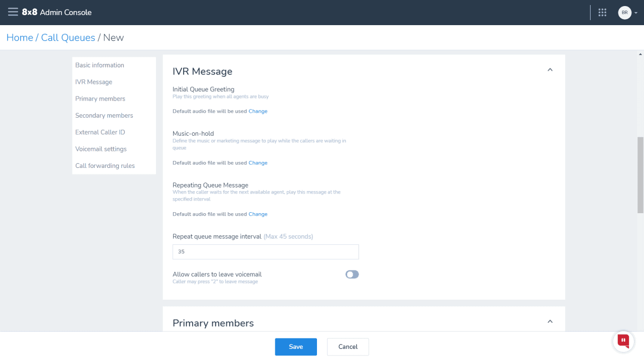Viewport: 644px width, 362px height.
Task: Jump to Basic information section
Action: coord(100,65)
